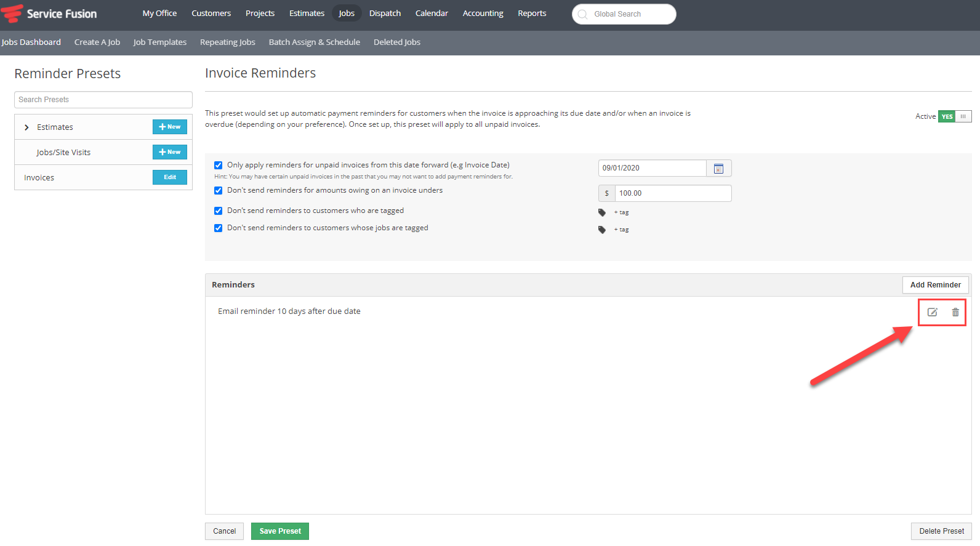Switch the Active toggle off

pos(955,116)
